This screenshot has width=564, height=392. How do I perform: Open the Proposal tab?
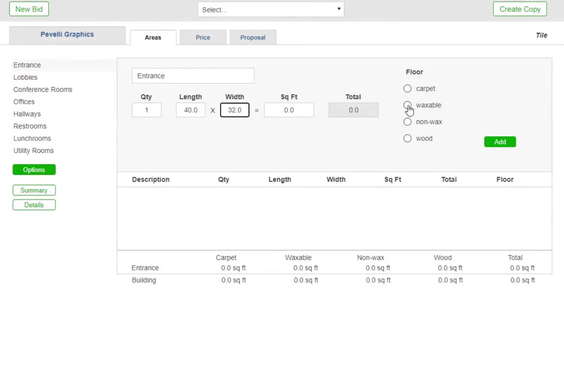click(x=253, y=37)
